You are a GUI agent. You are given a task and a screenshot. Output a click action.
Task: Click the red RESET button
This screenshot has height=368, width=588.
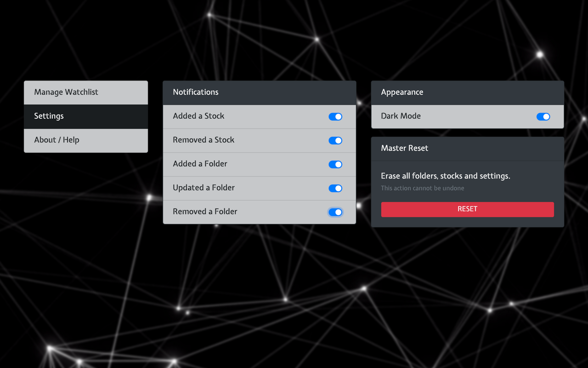click(x=468, y=209)
